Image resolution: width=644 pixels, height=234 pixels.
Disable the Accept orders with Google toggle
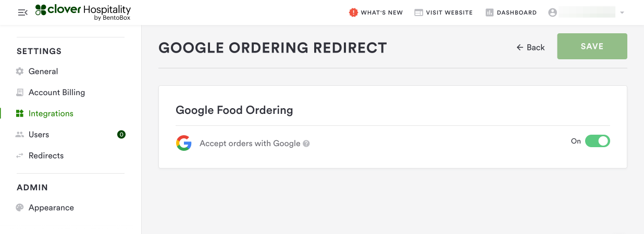597,141
